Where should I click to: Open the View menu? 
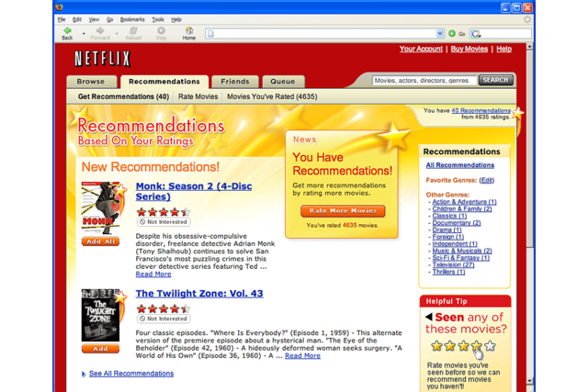pos(94,19)
